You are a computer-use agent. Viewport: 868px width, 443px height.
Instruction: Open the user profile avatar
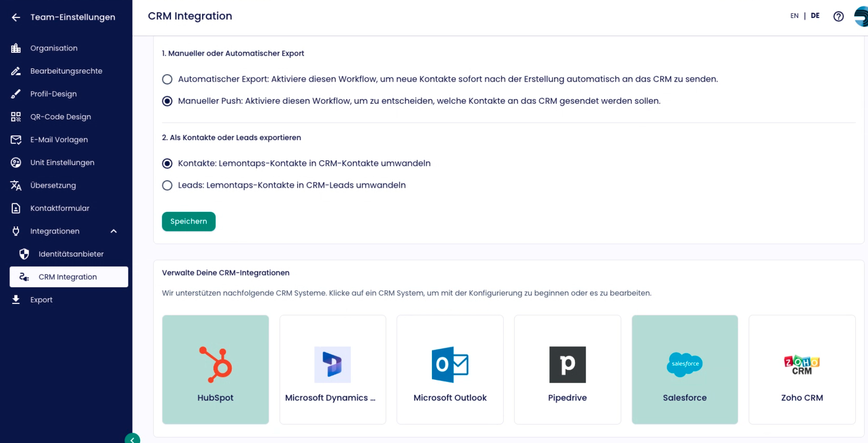pos(861,17)
